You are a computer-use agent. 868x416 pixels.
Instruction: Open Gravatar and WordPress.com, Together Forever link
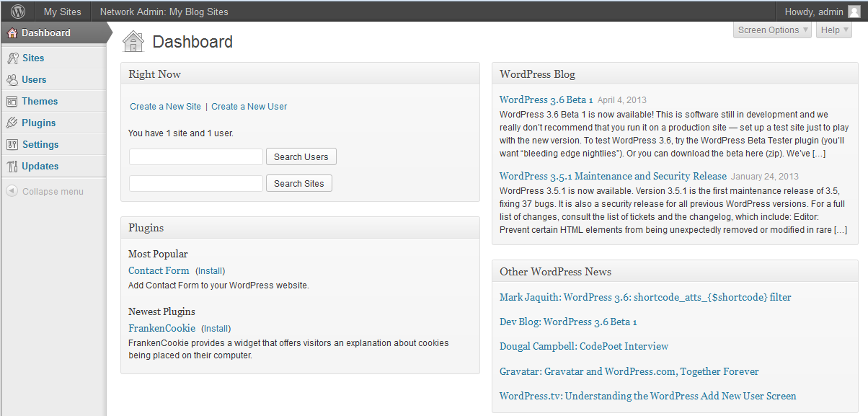[629, 371]
